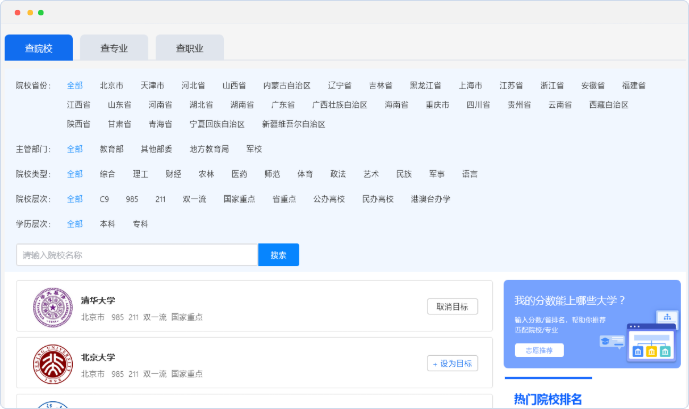Switch to the 查专业 tab
Screen dimensions: 689x409
[111, 47]
